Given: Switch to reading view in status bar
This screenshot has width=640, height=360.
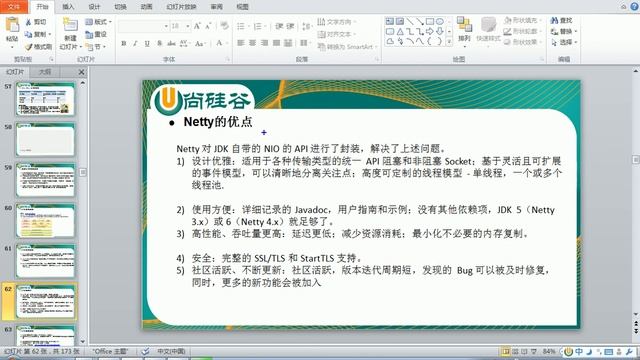Looking at the screenshot, I should point(524,351).
